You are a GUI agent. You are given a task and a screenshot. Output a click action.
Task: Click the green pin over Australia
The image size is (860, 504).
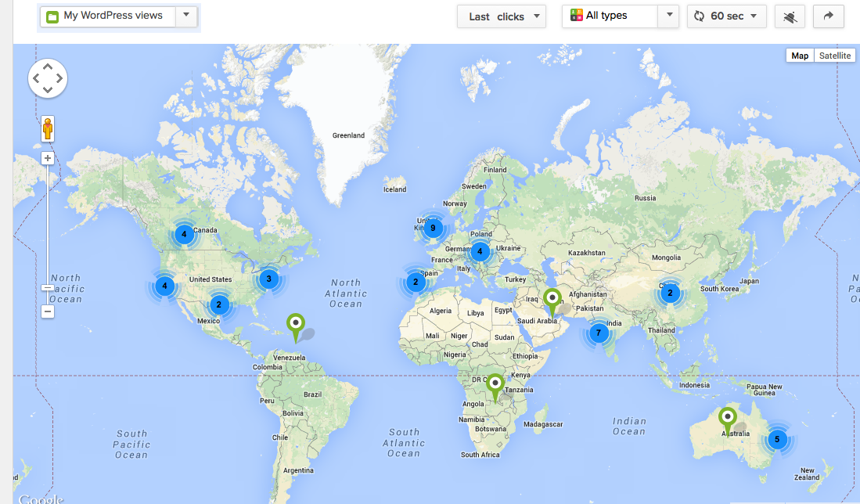point(728,418)
